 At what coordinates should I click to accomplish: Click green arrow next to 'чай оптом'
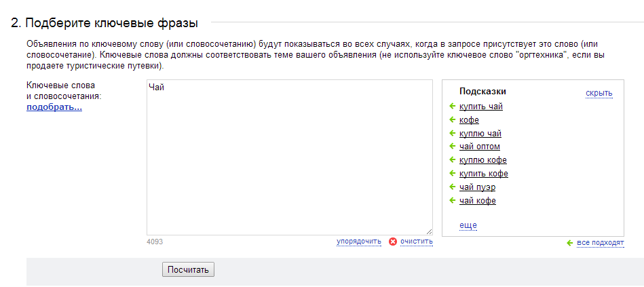[x=453, y=146]
